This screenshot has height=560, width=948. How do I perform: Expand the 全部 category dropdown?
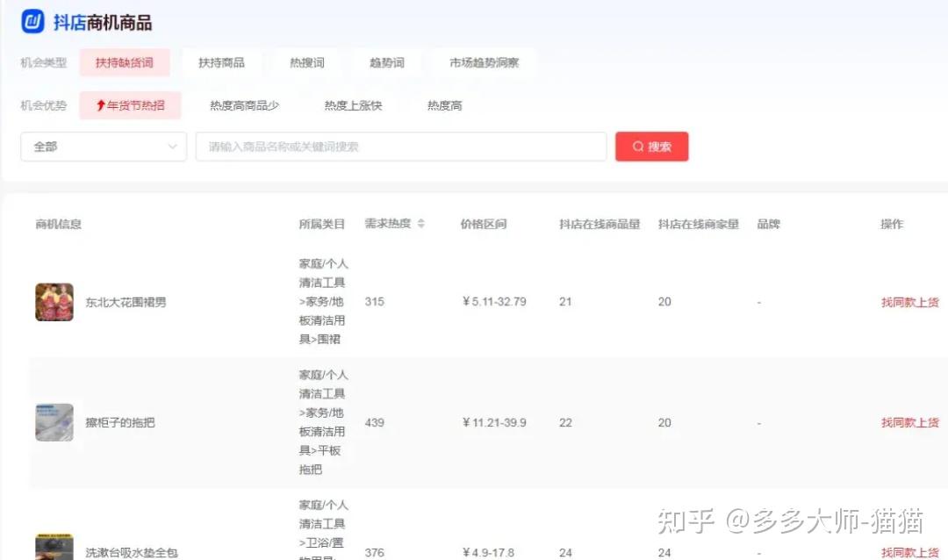pos(104,147)
